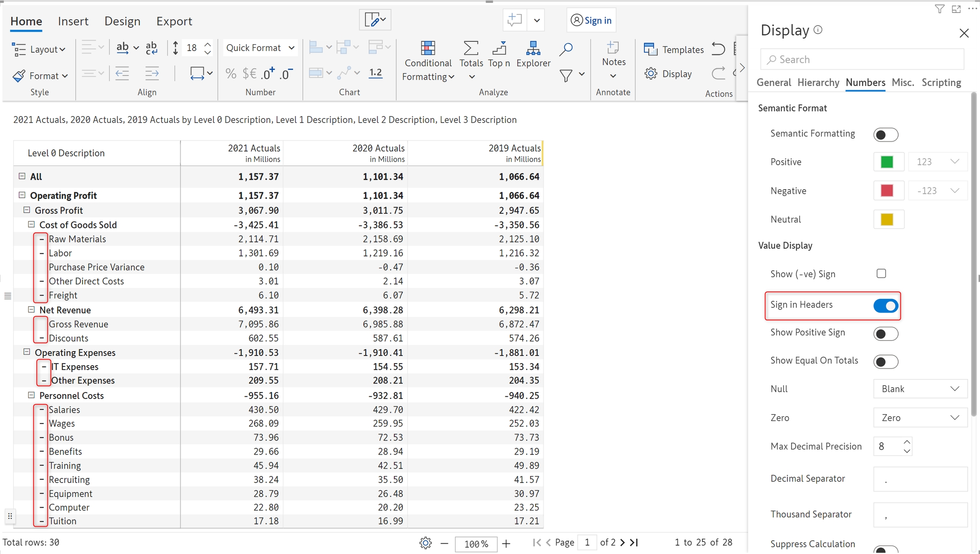This screenshot has height=554, width=980.
Task: Open the Explorer hierarchy icon
Action: tap(533, 48)
